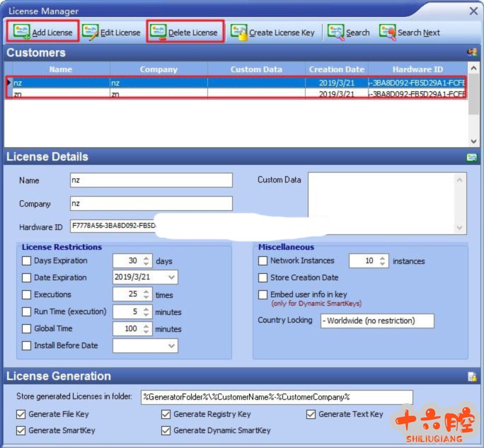Enable the Days Expiration checkbox

pos(27,261)
